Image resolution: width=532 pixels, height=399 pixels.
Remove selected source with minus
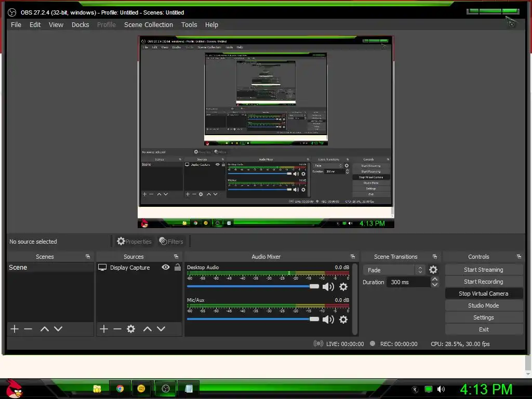point(117,329)
